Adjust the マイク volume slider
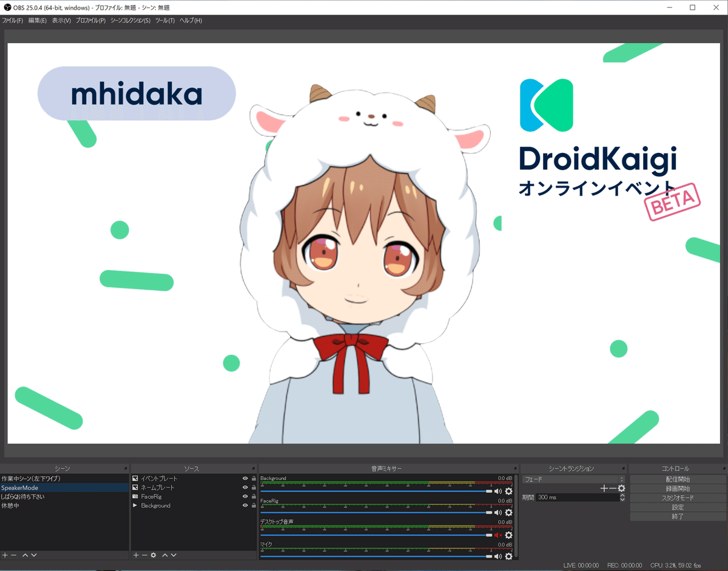The image size is (728, 571). point(376,556)
